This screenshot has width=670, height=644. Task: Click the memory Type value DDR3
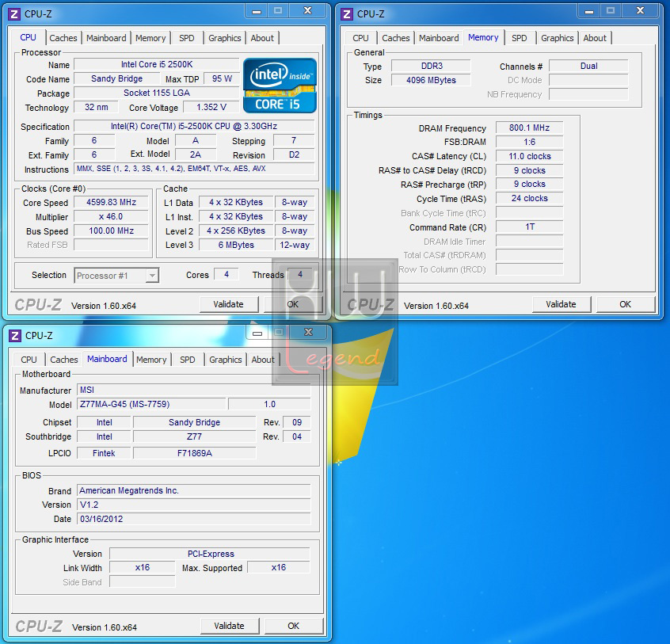(431, 66)
